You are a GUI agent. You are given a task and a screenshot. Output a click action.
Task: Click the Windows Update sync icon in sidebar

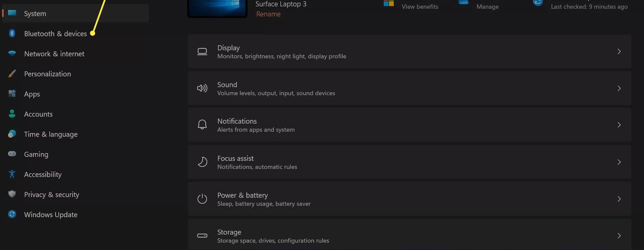[x=12, y=214]
